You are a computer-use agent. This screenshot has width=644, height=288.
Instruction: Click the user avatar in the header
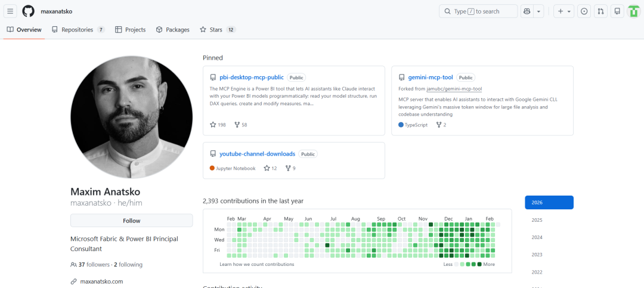tap(633, 11)
